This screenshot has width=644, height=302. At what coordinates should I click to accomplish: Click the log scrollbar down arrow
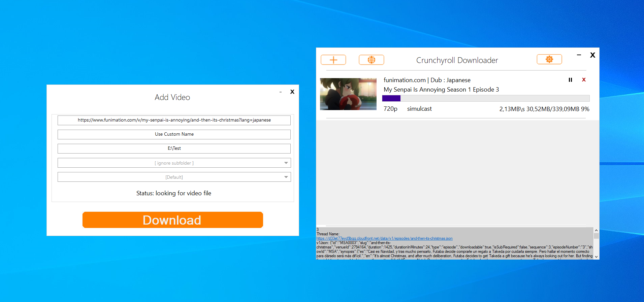coord(596,257)
